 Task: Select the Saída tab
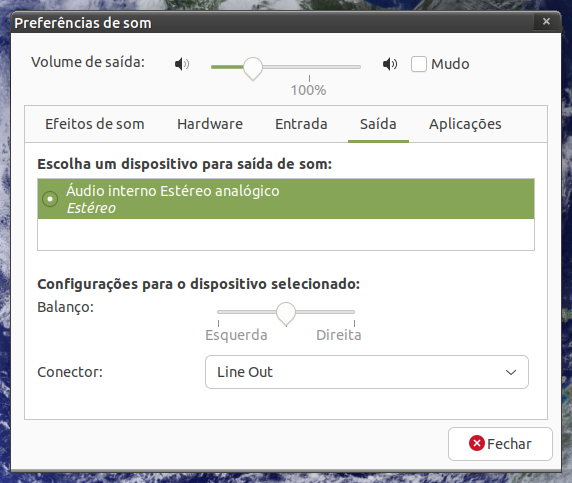[x=378, y=124]
